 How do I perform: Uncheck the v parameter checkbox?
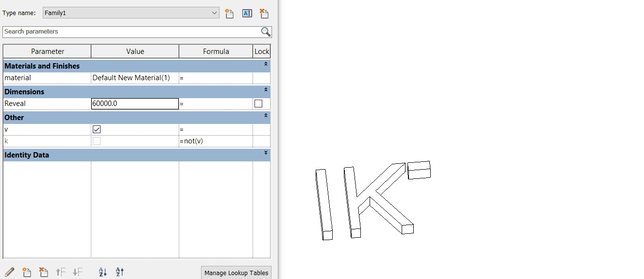tap(97, 129)
